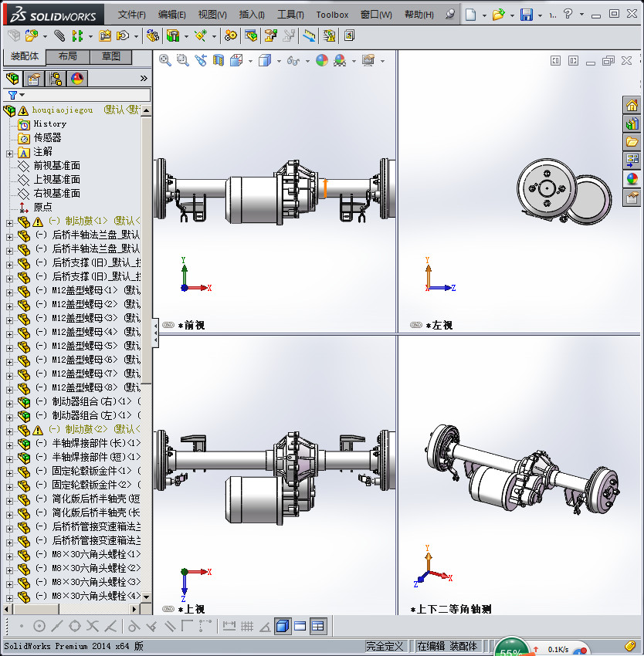Open the ConfigurationManager tab icon
Viewport: 644px width, 656px height.
[56, 79]
